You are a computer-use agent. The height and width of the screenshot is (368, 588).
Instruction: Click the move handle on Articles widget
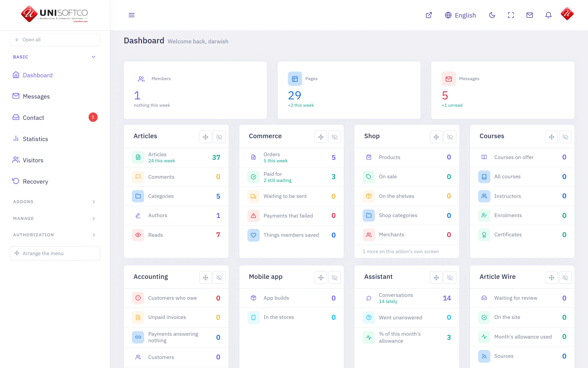tap(206, 137)
